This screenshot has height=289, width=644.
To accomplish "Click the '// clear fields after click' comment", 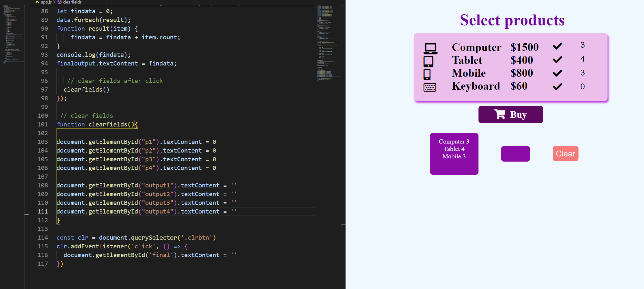I will 115,81.
